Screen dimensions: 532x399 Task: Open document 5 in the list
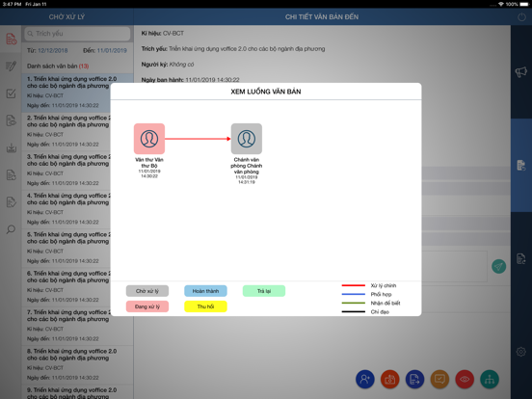[x=66, y=249]
